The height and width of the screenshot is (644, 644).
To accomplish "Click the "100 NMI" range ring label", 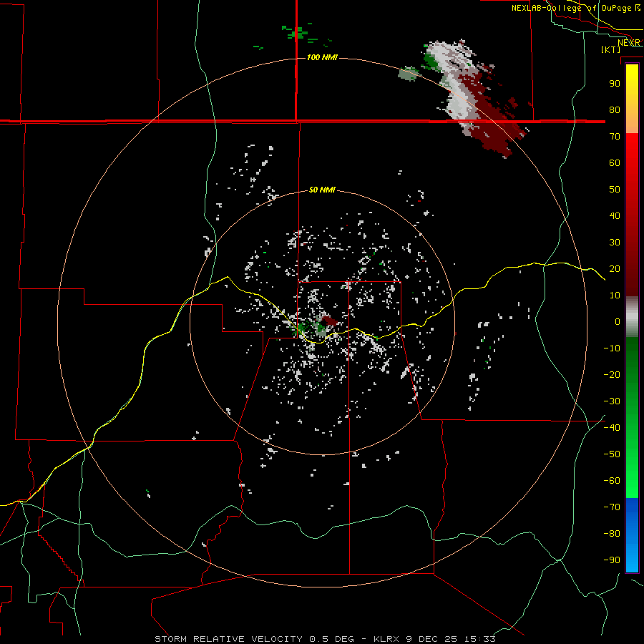I will point(322,57).
